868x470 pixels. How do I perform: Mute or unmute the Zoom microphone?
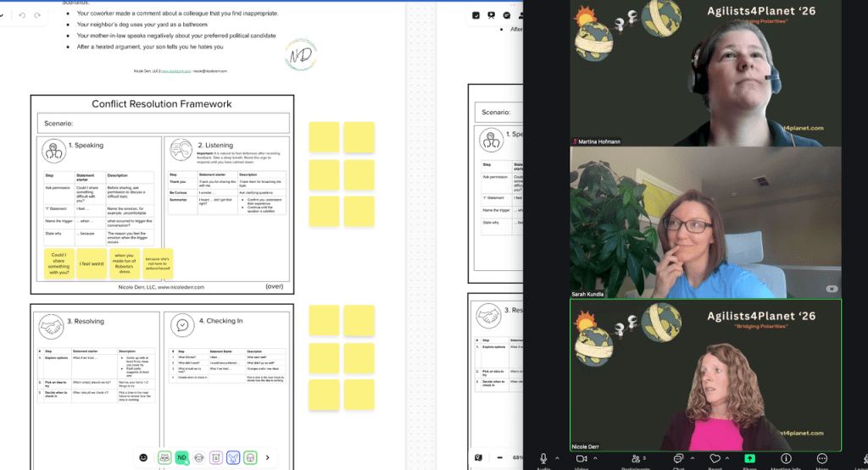click(x=543, y=458)
